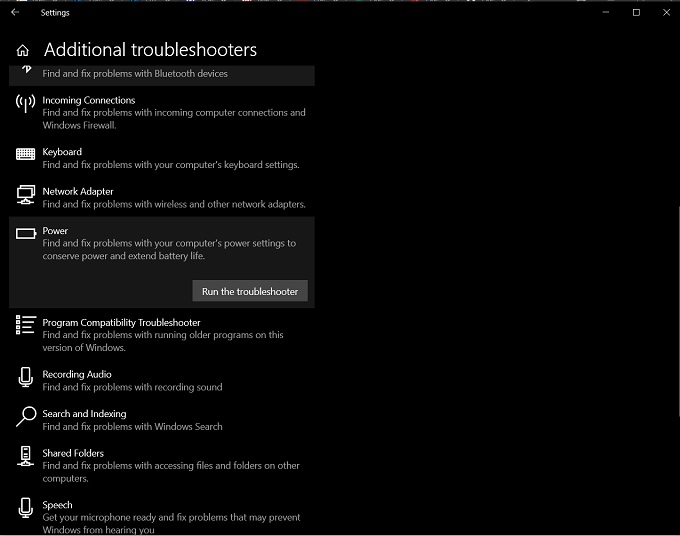680x536 pixels.
Task: Click 'Find and fix problems with Windows Search'
Action: 132,427
